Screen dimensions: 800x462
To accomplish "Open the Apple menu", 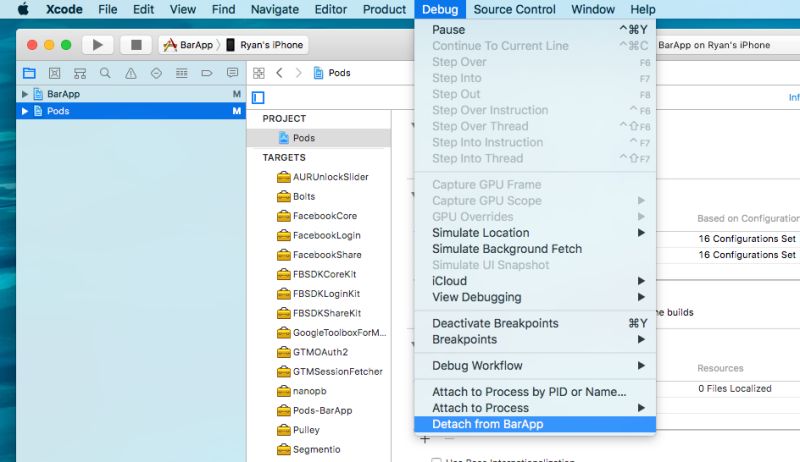I will coord(23,9).
